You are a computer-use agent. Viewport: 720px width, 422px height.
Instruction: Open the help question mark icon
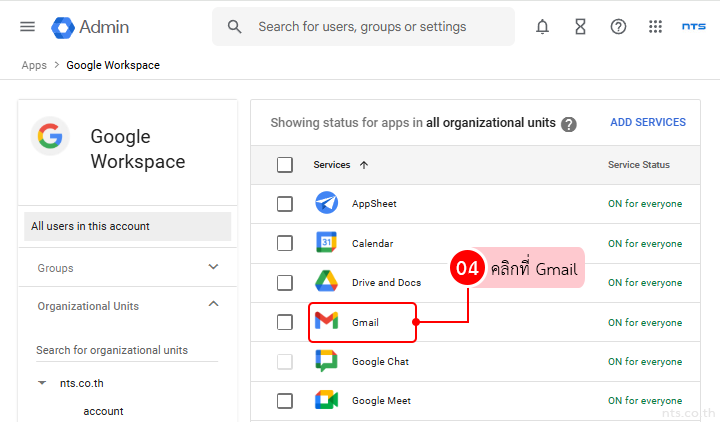[x=618, y=27]
